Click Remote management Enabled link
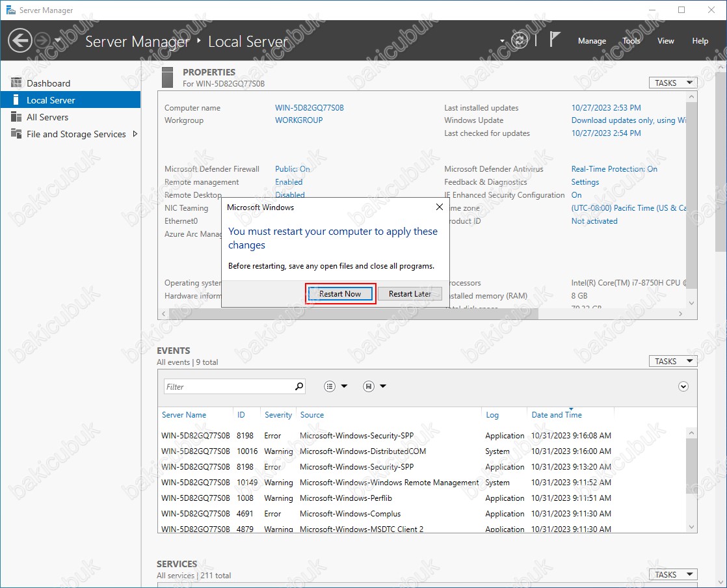 click(288, 181)
